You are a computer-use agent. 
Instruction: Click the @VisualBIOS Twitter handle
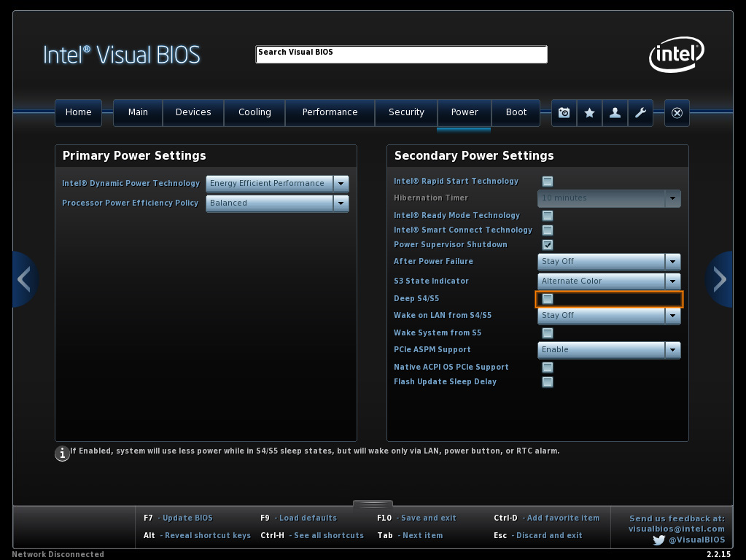point(697,540)
